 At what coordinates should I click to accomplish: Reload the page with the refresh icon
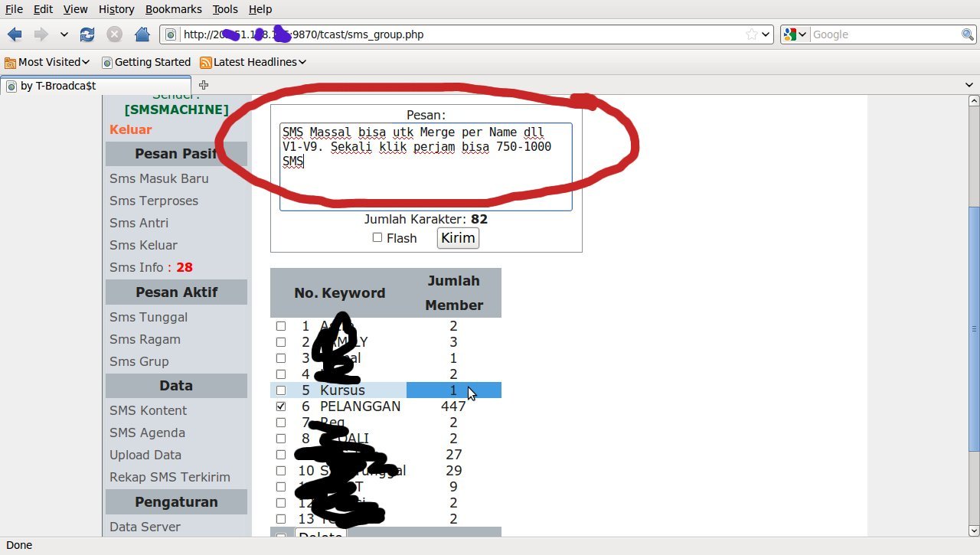coord(87,34)
